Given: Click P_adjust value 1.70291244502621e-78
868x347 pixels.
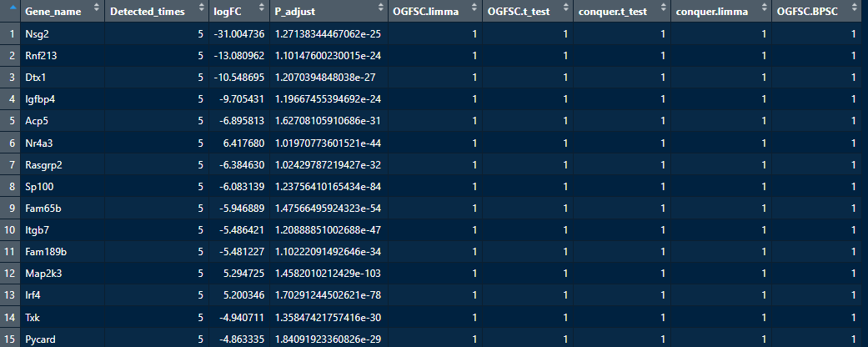Looking at the screenshot, I should (328, 295).
